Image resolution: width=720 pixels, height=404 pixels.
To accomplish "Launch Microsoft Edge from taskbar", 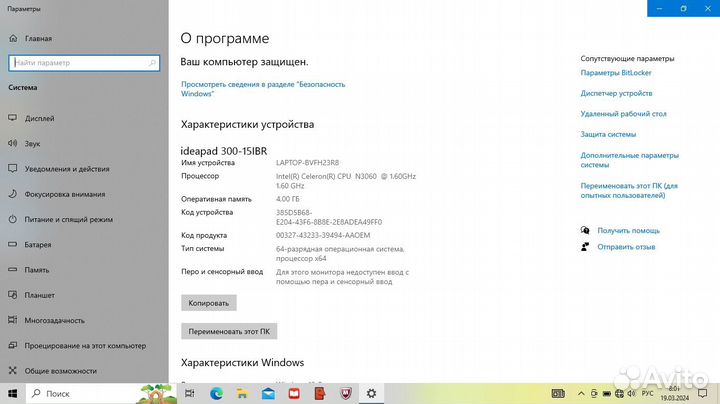I will pyautogui.click(x=216, y=393).
